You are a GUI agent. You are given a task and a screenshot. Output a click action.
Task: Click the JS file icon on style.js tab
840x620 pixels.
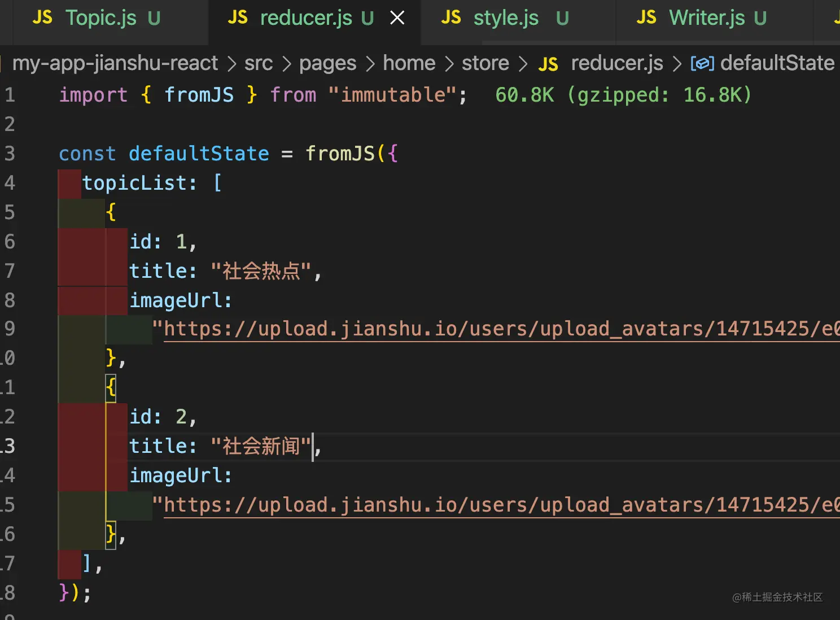451,18
